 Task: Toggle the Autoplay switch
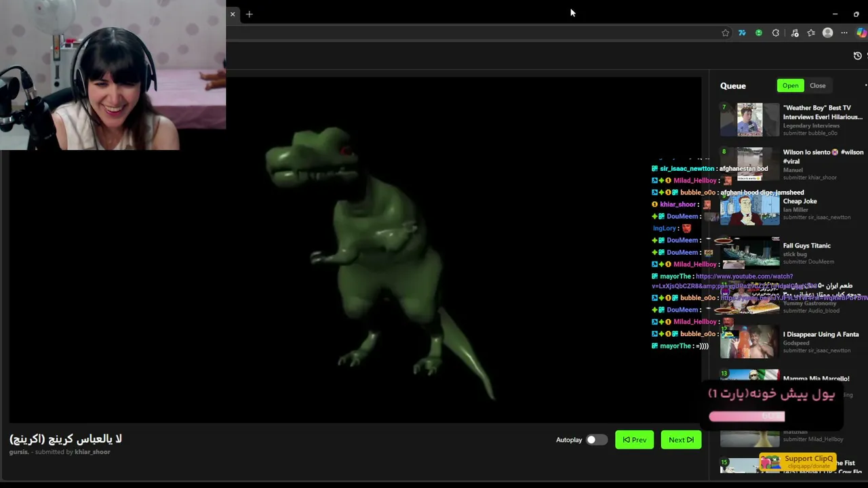(x=595, y=440)
